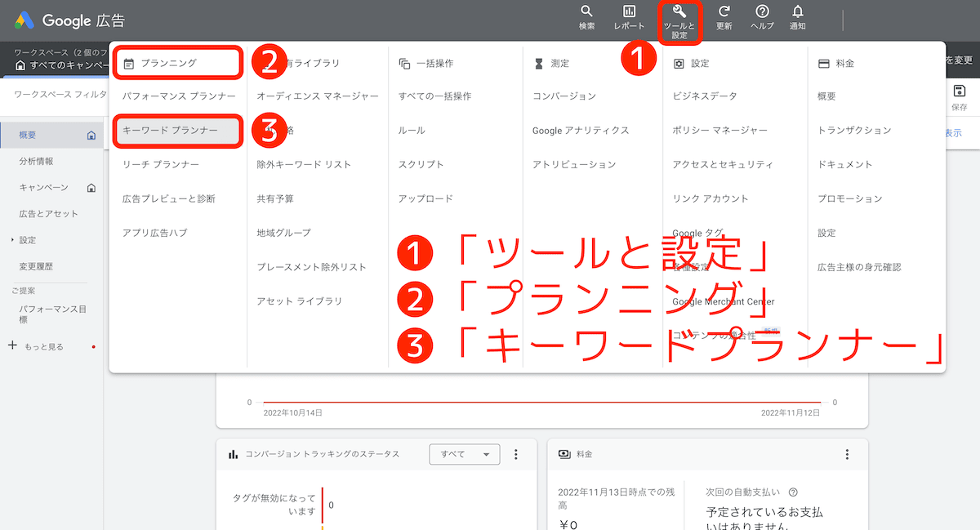Click the refresh (更新) icon
Screen dimensions: 980x530
pos(724,12)
